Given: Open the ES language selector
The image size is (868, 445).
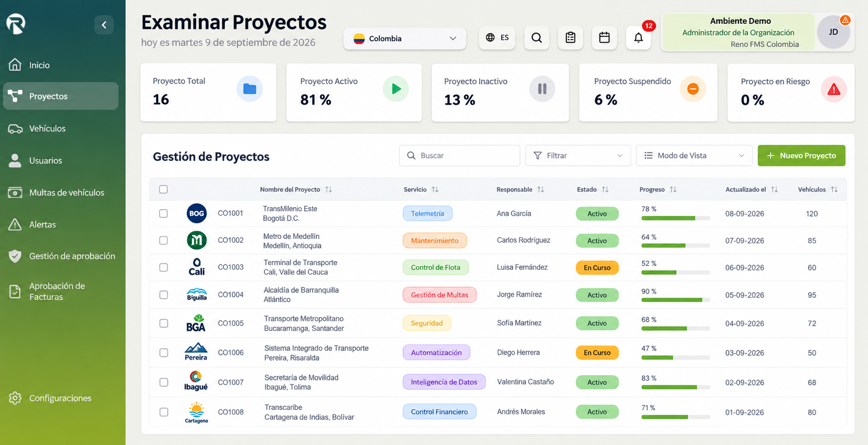Looking at the screenshot, I should [x=497, y=38].
